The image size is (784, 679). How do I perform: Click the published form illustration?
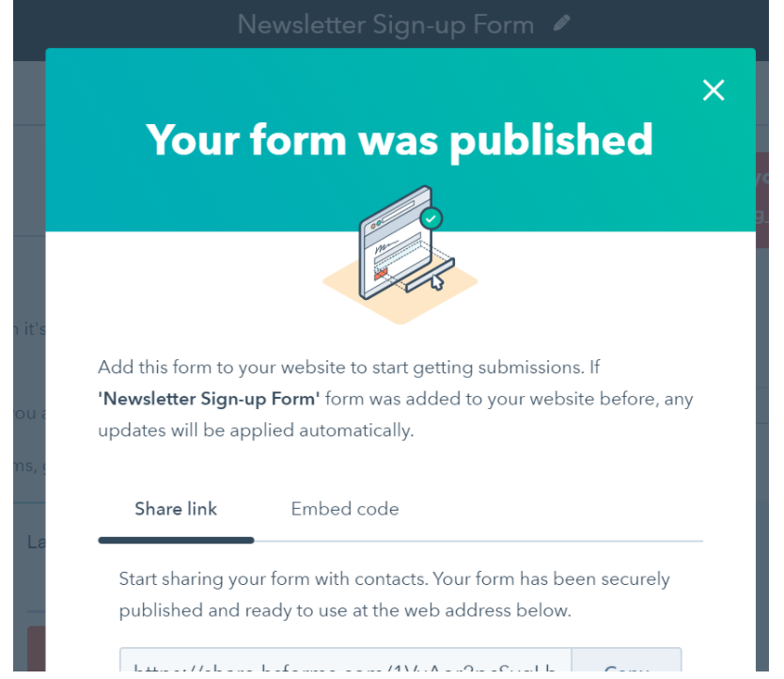click(x=399, y=252)
